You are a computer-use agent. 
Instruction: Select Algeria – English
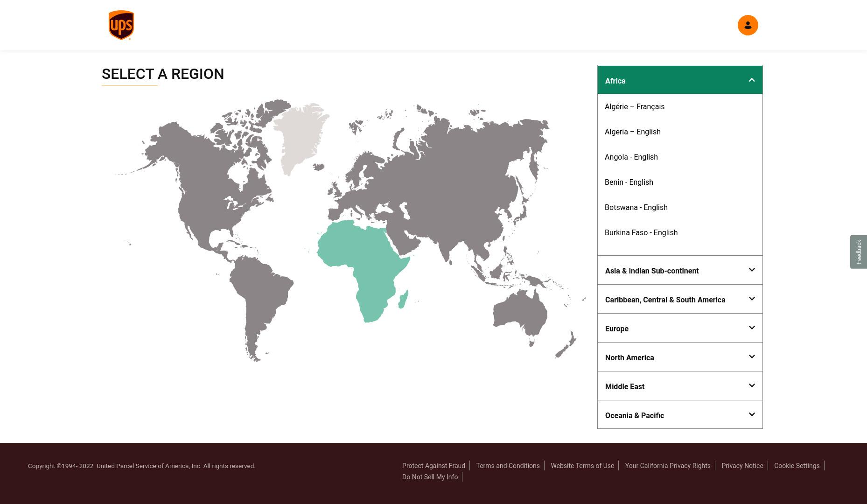click(632, 132)
